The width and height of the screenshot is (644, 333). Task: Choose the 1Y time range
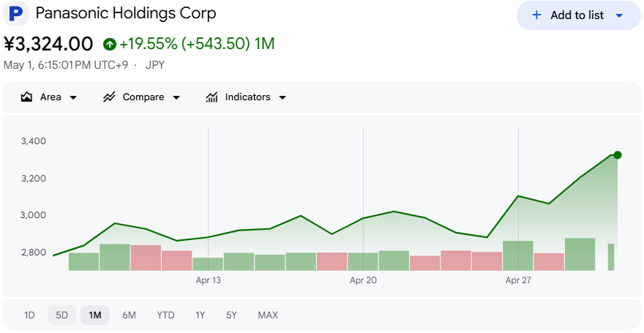pos(200,315)
